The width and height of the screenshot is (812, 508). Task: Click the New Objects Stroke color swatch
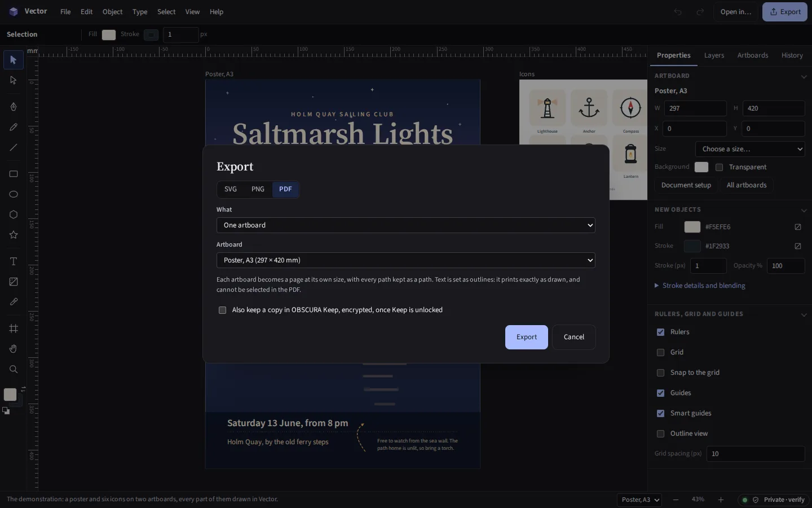[692, 246]
